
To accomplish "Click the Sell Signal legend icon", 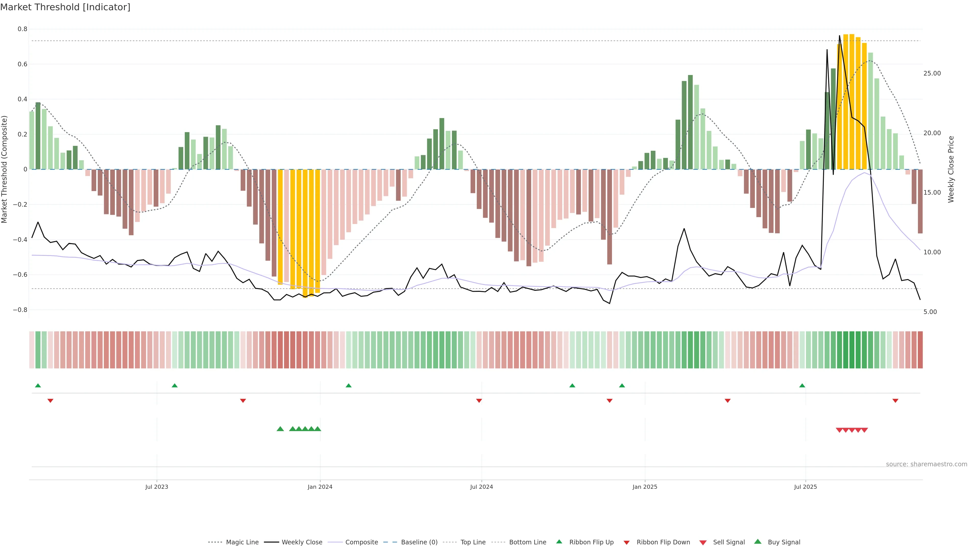I will pyautogui.click(x=703, y=543).
